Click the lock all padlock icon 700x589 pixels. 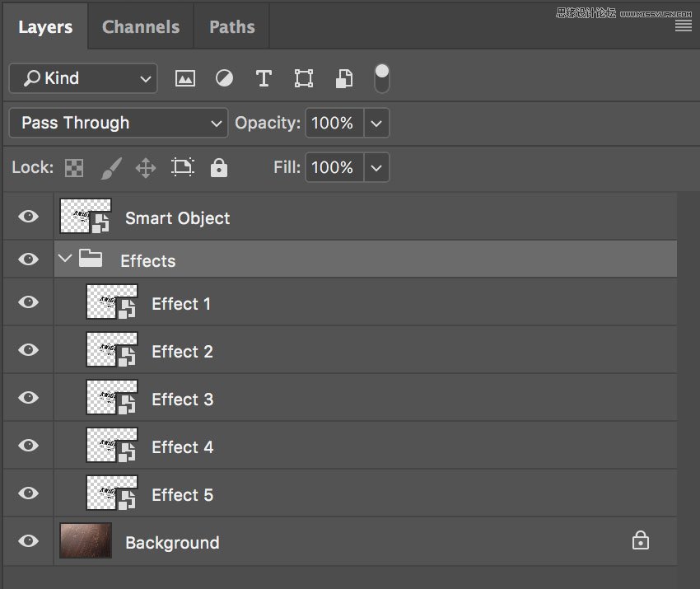click(218, 168)
